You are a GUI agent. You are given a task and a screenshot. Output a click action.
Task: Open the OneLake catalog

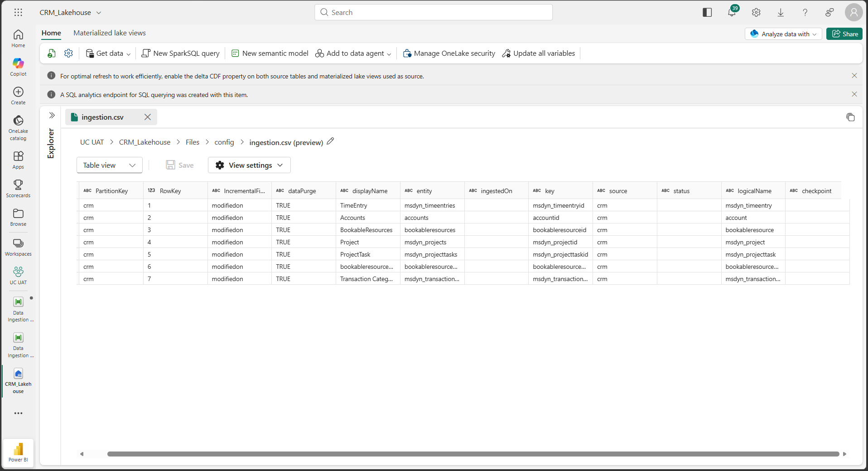click(18, 128)
